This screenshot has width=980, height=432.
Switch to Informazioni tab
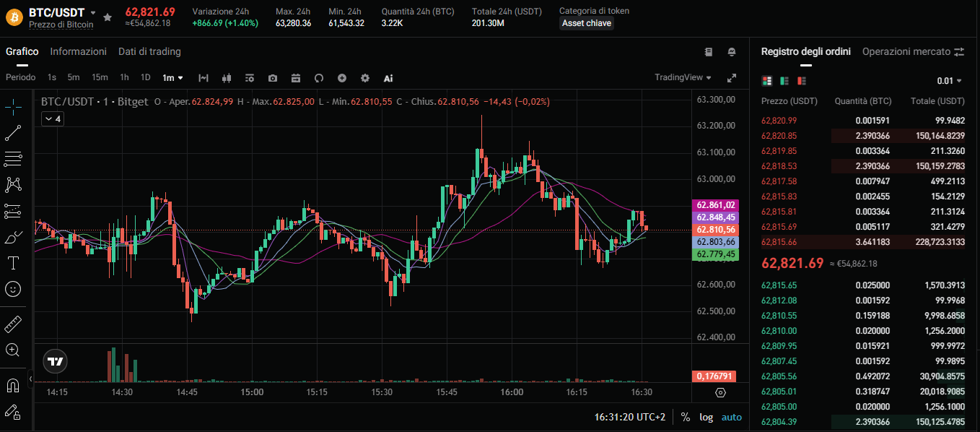(x=78, y=51)
